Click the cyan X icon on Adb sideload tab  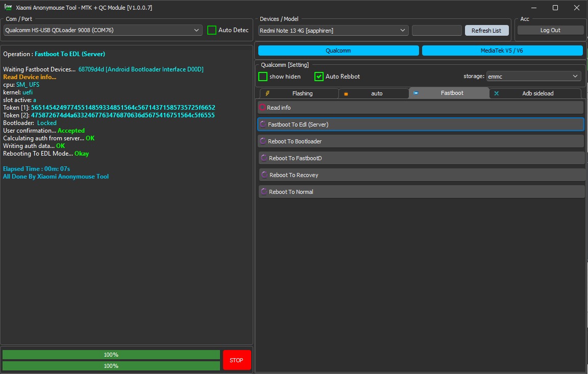click(x=496, y=93)
